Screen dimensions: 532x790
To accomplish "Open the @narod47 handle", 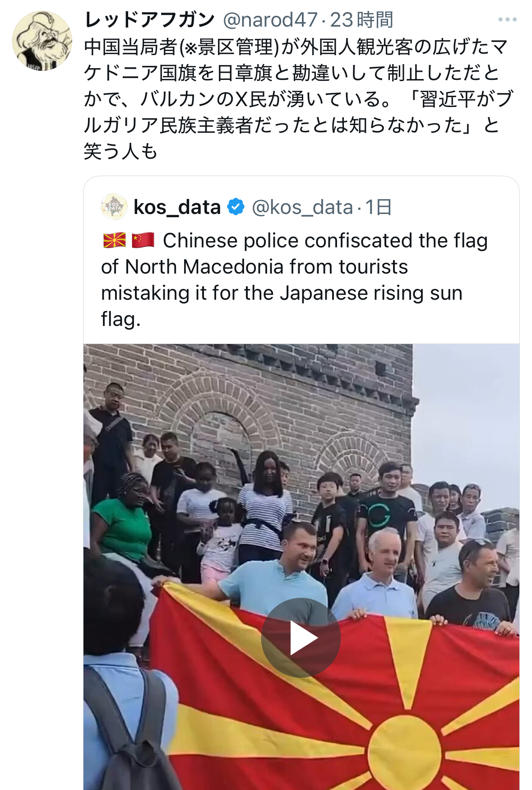I will tap(270, 20).
